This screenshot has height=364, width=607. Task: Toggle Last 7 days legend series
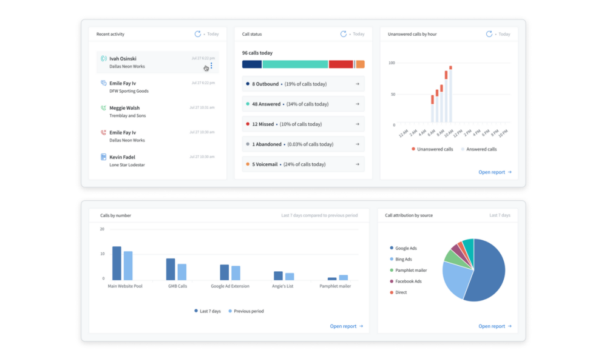(x=208, y=311)
